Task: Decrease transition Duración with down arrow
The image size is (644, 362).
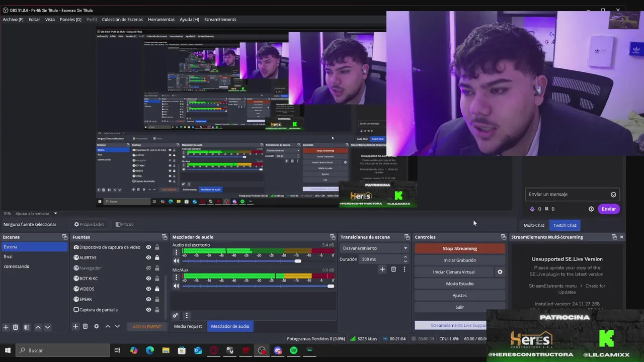Action: pyautogui.click(x=405, y=261)
